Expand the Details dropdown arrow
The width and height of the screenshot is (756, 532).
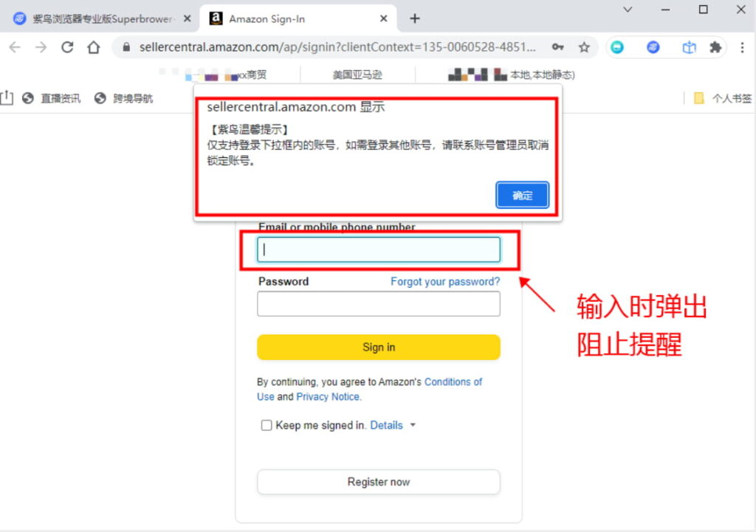pyautogui.click(x=413, y=425)
